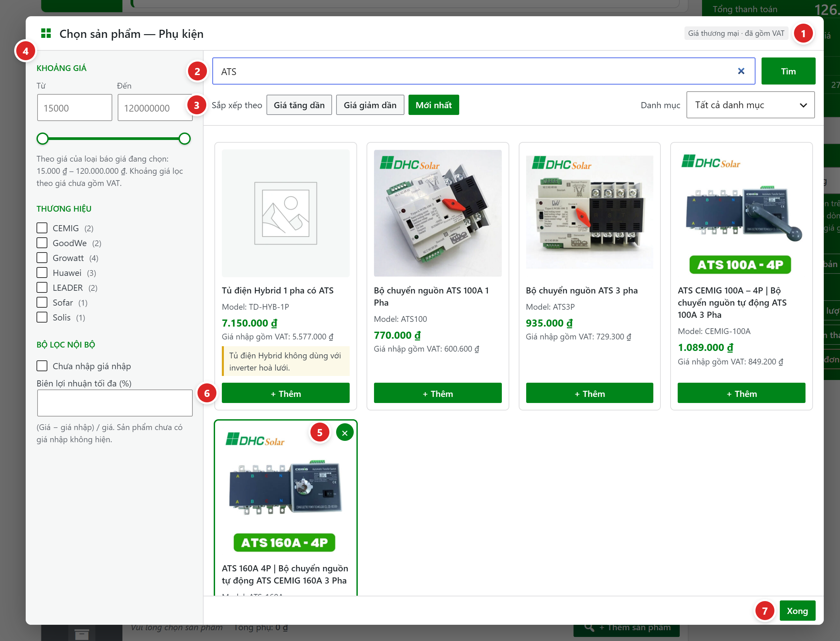
Task: Select the LEADER brand checkbox
Action: click(x=42, y=287)
